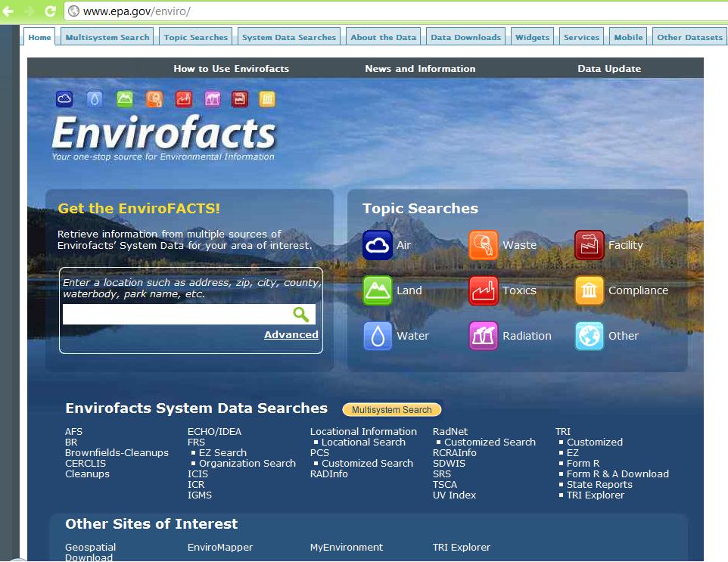
Task: Open the Facility topic search icon
Action: tap(590, 245)
